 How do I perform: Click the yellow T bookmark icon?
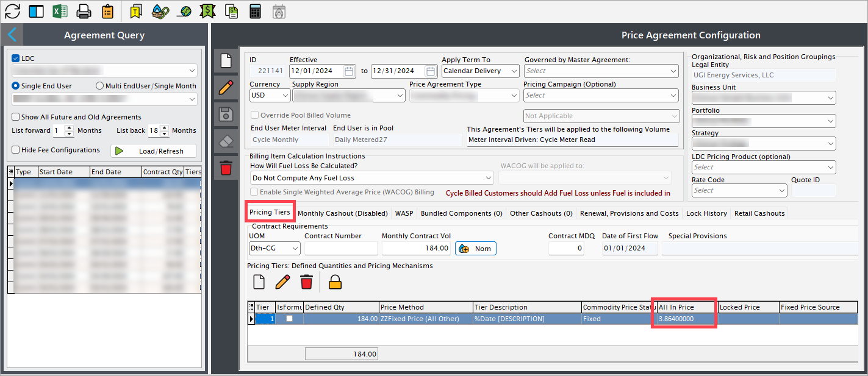136,11
